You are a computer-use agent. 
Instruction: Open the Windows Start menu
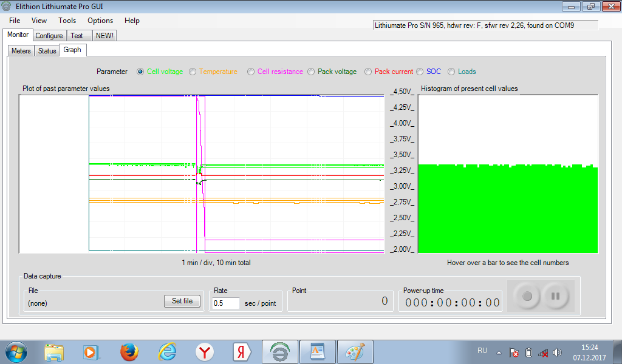click(x=16, y=352)
